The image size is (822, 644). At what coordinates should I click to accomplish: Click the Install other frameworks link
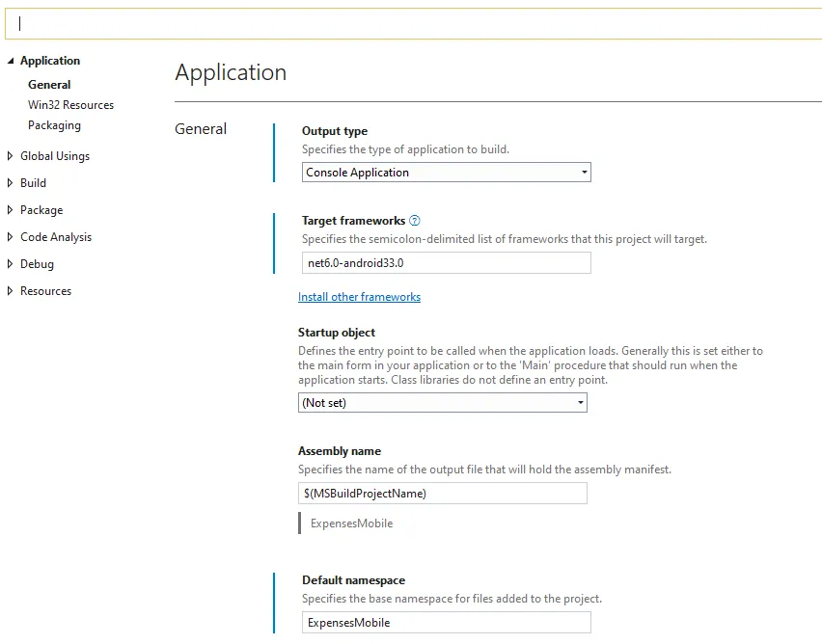click(x=359, y=297)
